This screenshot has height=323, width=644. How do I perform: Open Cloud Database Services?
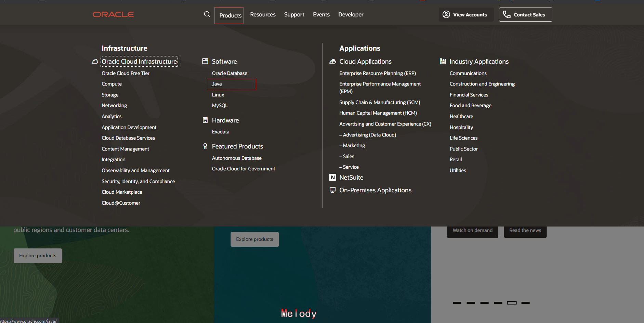(x=128, y=138)
